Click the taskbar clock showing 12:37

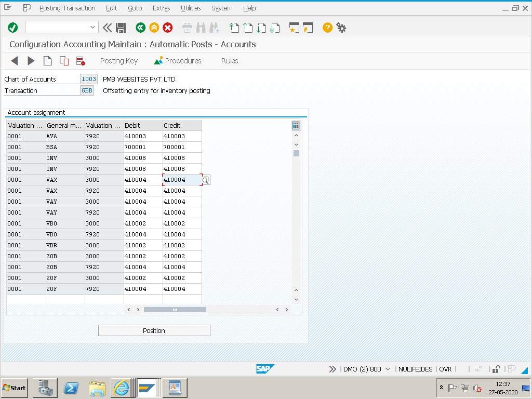pyautogui.click(x=503, y=388)
